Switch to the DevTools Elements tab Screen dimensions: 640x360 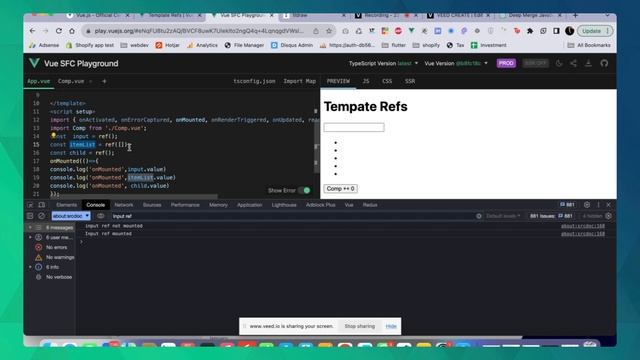click(x=67, y=205)
